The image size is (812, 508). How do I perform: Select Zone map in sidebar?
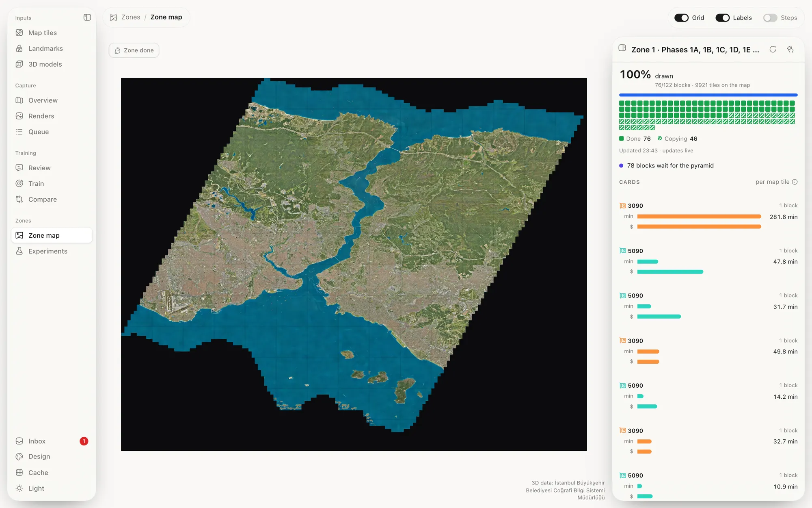tap(52, 235)
